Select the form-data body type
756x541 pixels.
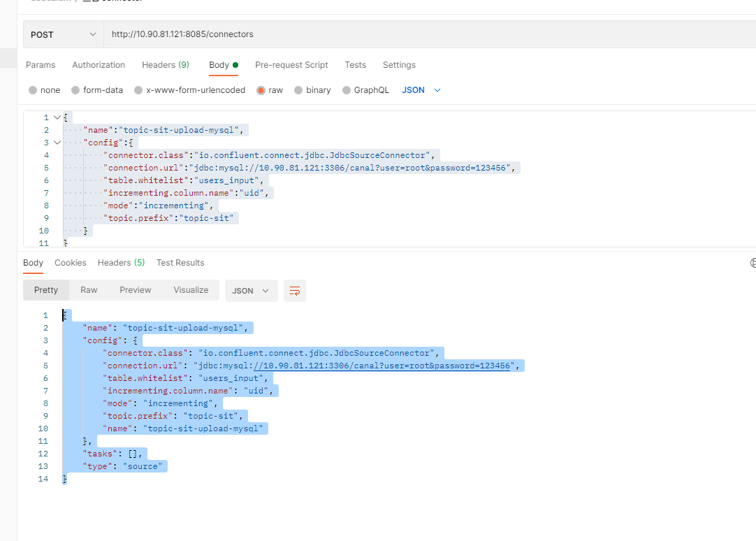pyautogui.click(x=97, y=89)
